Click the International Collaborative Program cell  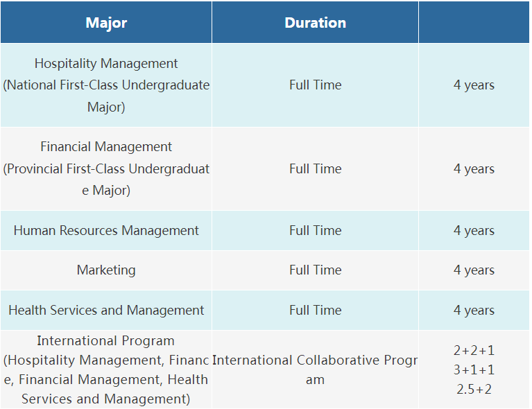coord(315,369)
